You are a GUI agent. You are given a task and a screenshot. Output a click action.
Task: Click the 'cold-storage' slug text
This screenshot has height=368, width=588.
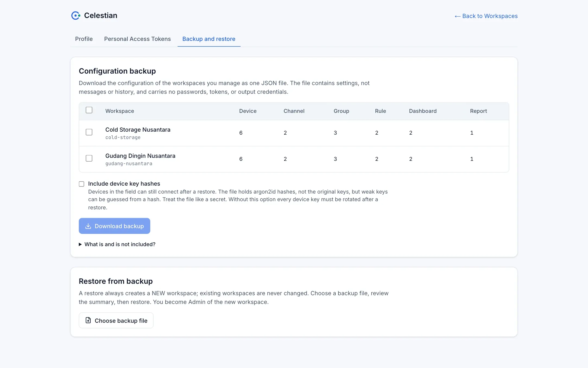(x=123, y=137)
